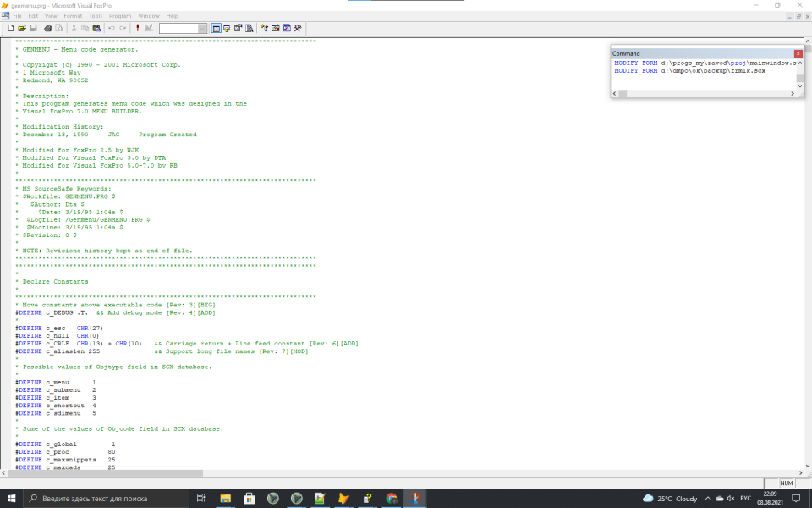Viewport: 812px width, 508px height.
Task: Open the Program menu
Action: [120, 16]
